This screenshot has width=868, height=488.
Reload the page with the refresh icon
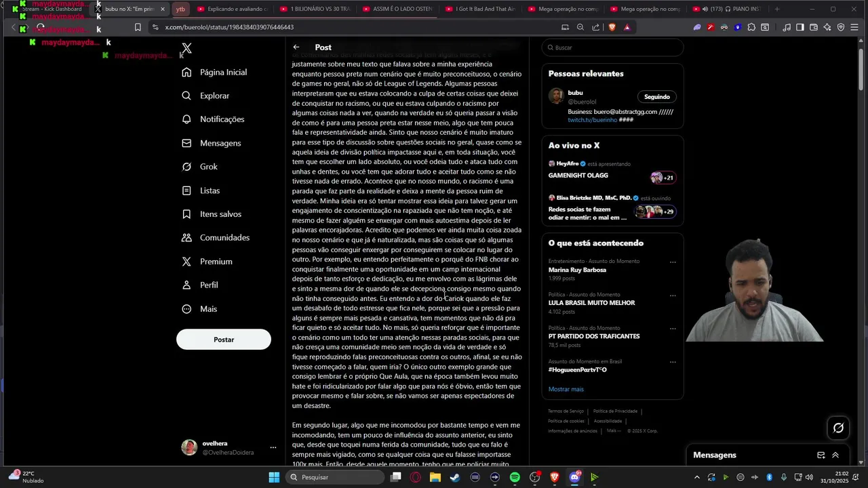click(x=41, y=27)
